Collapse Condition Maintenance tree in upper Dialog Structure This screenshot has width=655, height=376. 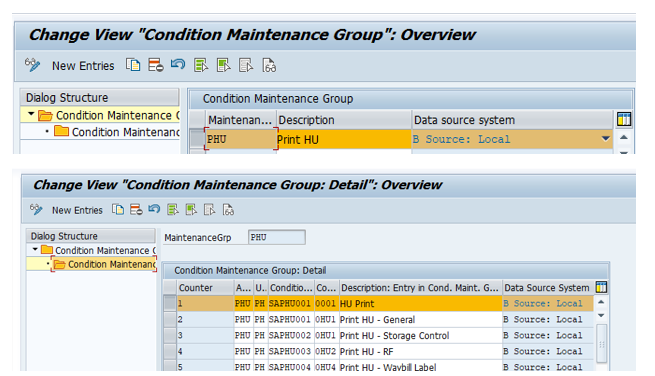tap(31, 114)
